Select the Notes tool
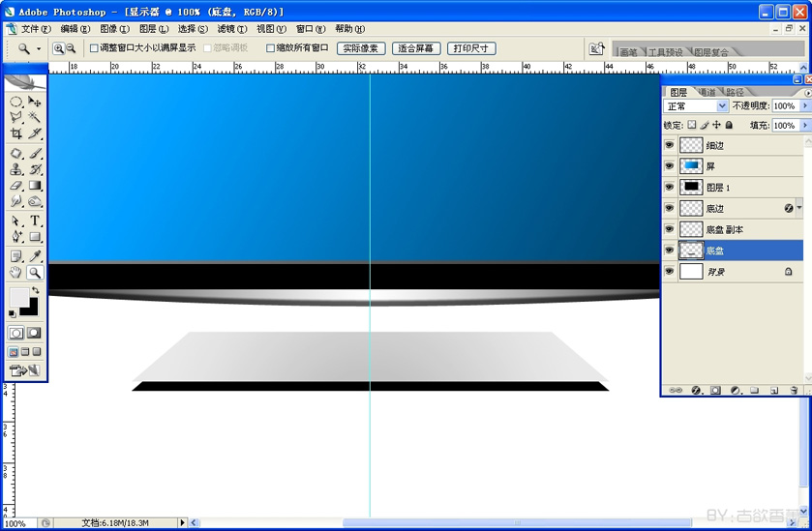Viewport: 812px width, 531px height. tap(16, 256)
